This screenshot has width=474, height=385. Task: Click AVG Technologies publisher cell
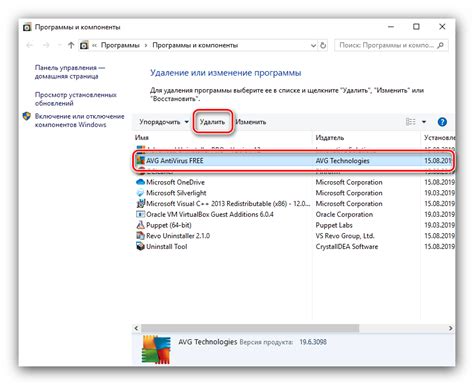(x=342, y=161)
